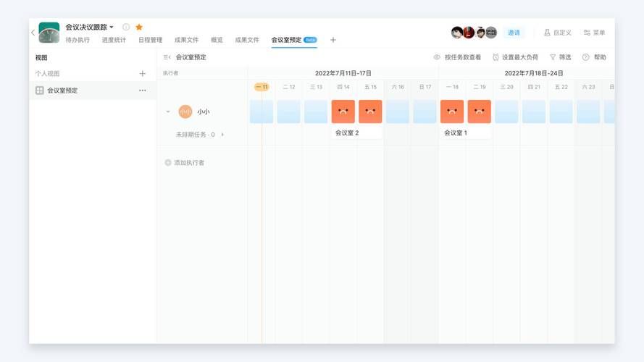
Task: Open the first member avatar
Action: [x=456, y=33]
